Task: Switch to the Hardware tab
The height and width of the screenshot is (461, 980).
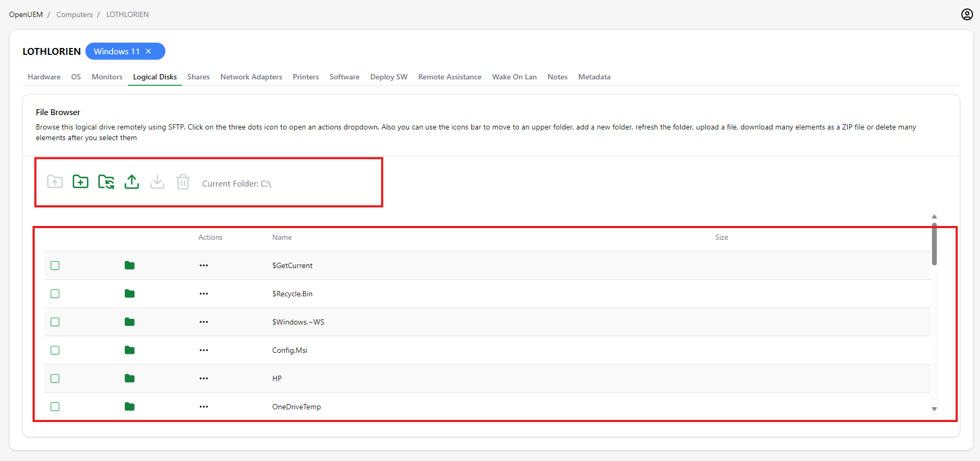Action: pyautogui.click(x=44, y=77)
